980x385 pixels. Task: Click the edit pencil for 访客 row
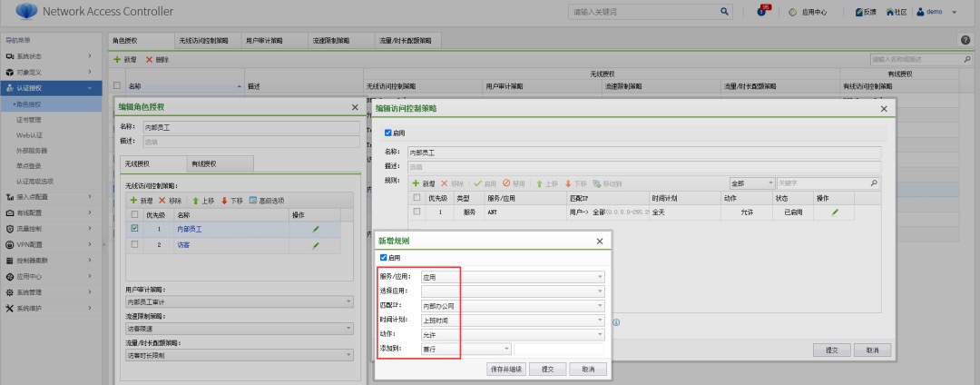coord(316,245)
